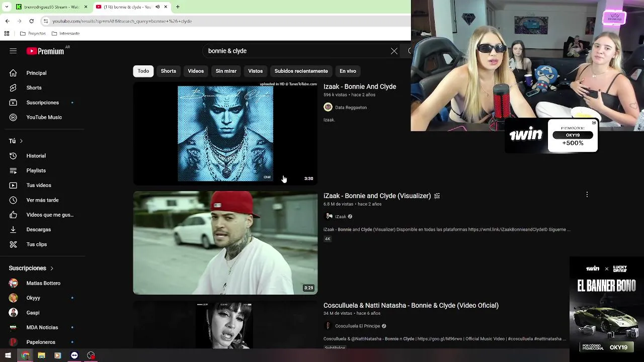644x362 pixels.
Task: Open TeamViewer from the taskbar
Action: tap(74, 355)
